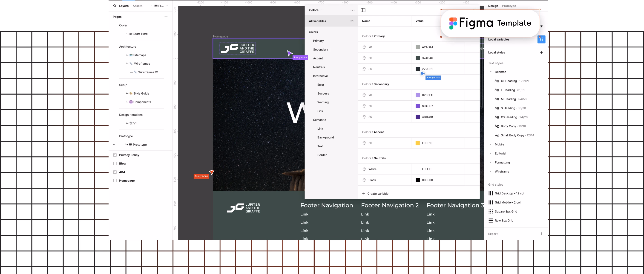
Task: Click color type icon for Primary 20
Action: [x=364, y=47]
